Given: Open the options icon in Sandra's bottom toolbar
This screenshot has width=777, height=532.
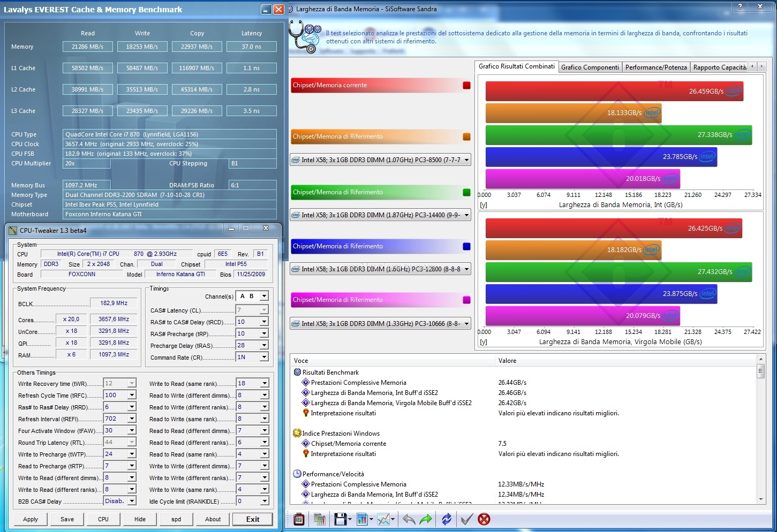Looking at the screenshot, I should (x=299, y=519).
